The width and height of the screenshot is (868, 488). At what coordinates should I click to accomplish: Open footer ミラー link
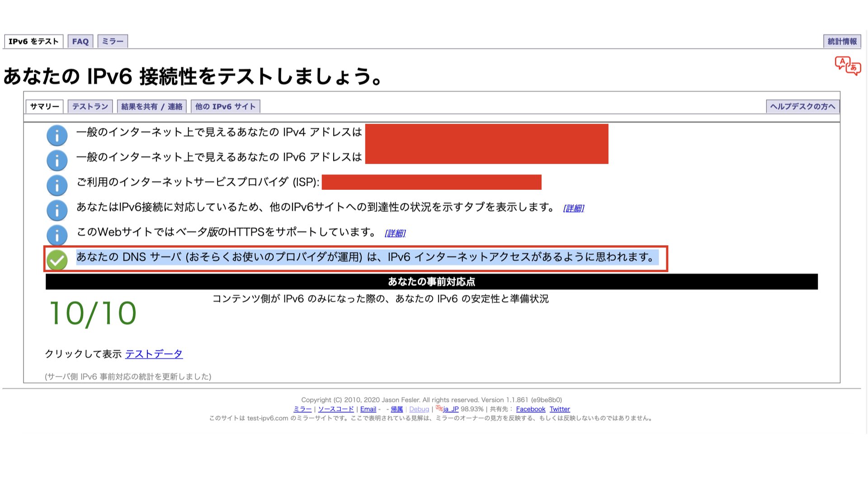(302, 409)
